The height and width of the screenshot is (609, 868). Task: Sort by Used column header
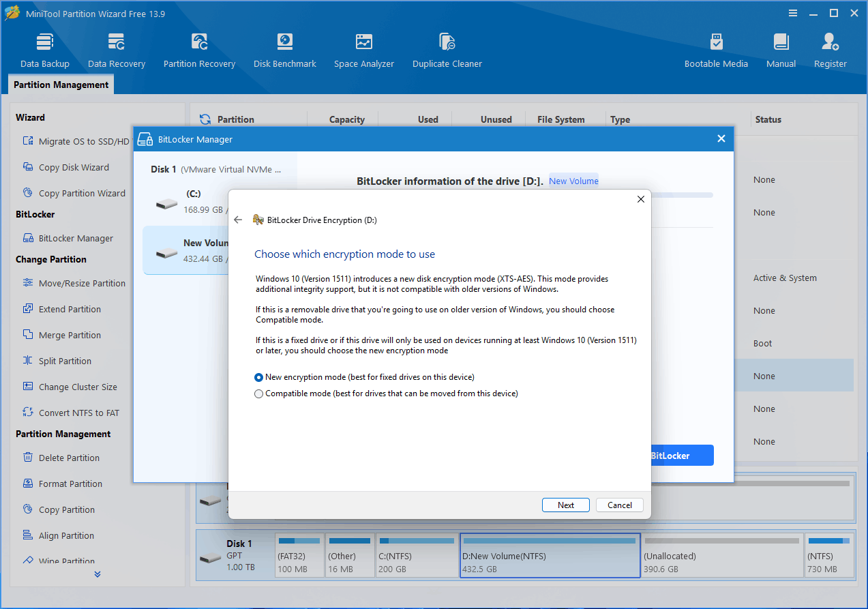pyautogui.click(x=428, y=119)
